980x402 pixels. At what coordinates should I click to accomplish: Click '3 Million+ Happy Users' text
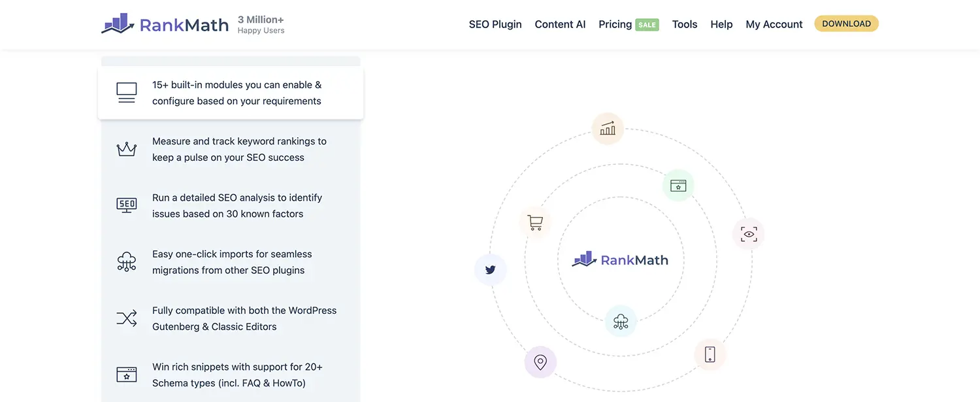261,25
